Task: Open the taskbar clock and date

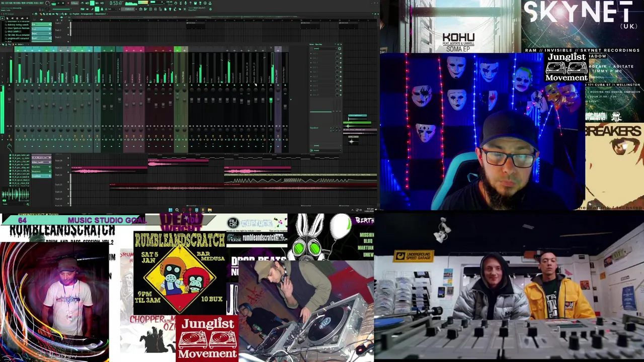Action: point(369,209)
